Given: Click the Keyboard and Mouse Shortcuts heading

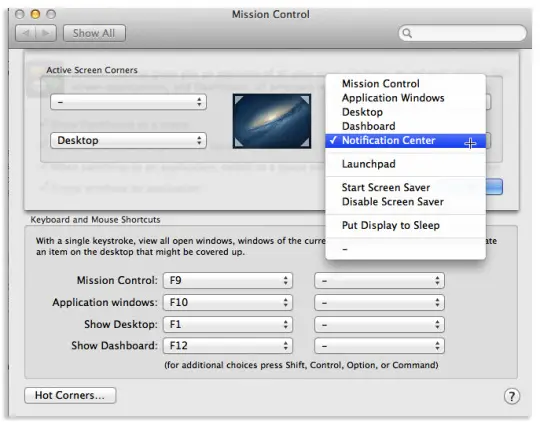Looking at the screenshot, I should (95, 220).
